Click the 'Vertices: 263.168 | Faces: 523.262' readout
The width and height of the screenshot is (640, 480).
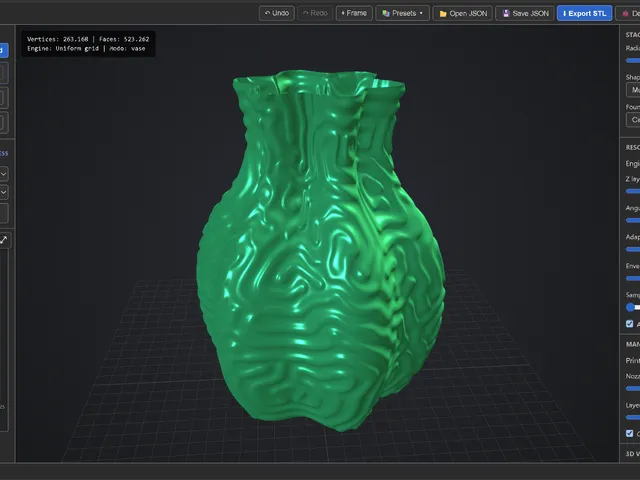[88, 39]
